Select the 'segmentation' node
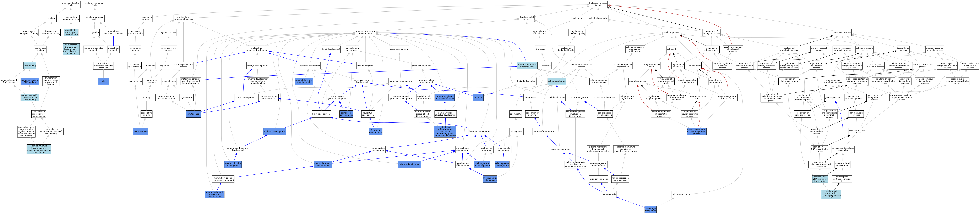This screenshot has width=980, height=214. click(186, 98)
